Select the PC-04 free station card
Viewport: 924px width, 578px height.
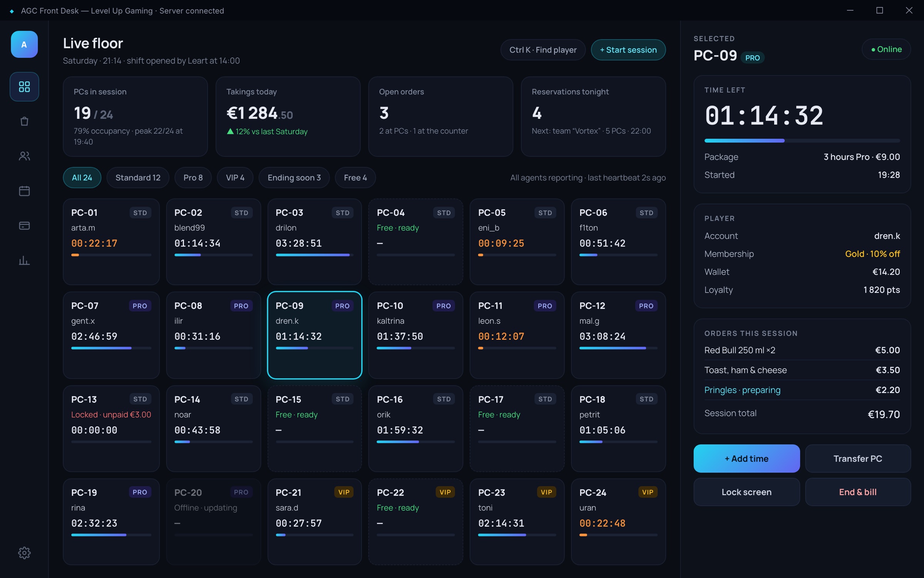[416, 242]
